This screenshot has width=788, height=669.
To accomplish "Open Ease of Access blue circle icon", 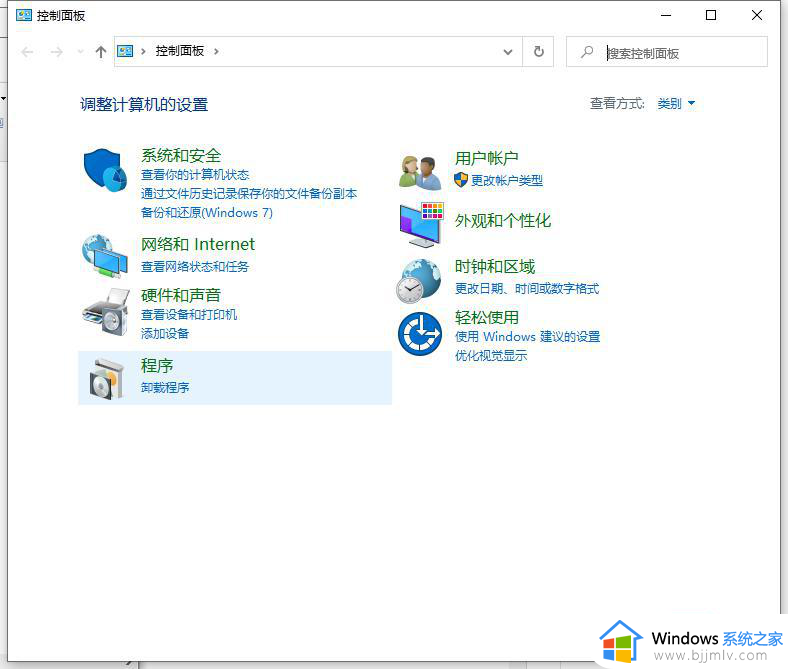I will point(420,334).
